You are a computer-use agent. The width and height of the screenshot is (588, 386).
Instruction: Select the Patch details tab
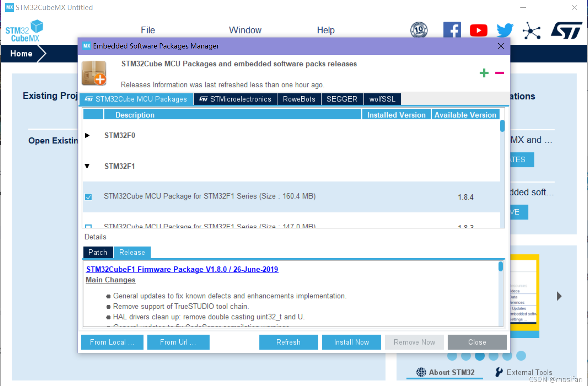point(98,252)
